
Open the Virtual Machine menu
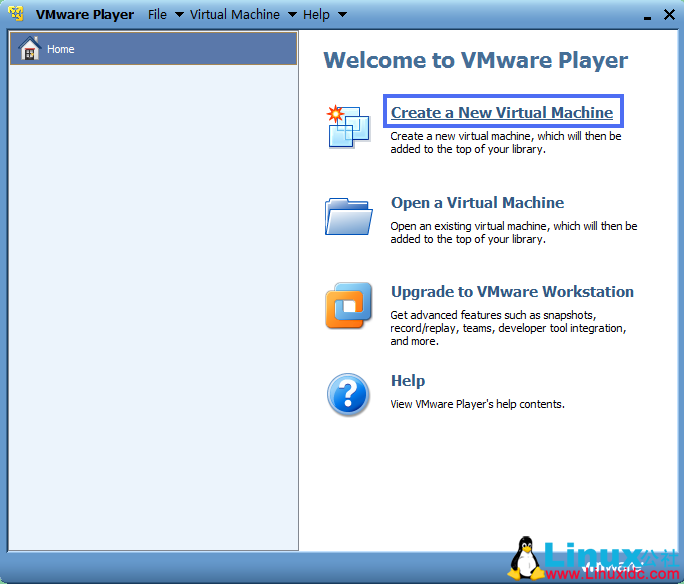[x=235, y=14]
